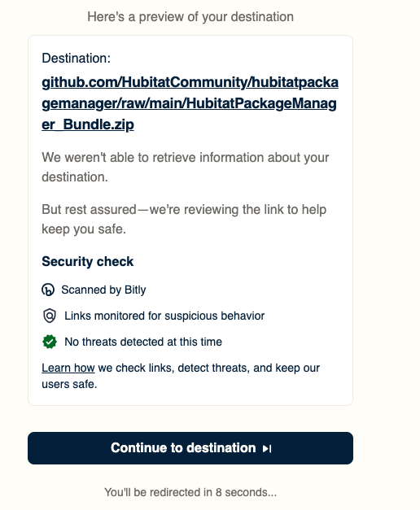Image resolution: width=420 pixels, height=510 pixels.
Task: Click the 'We weren't able to retrieve information' paragraph
Action: point(186,168)
